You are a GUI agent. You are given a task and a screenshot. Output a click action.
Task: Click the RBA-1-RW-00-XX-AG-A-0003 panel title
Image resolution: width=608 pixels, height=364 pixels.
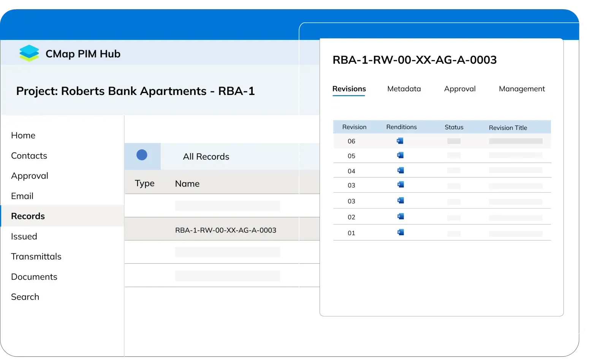tap(415, 60)
